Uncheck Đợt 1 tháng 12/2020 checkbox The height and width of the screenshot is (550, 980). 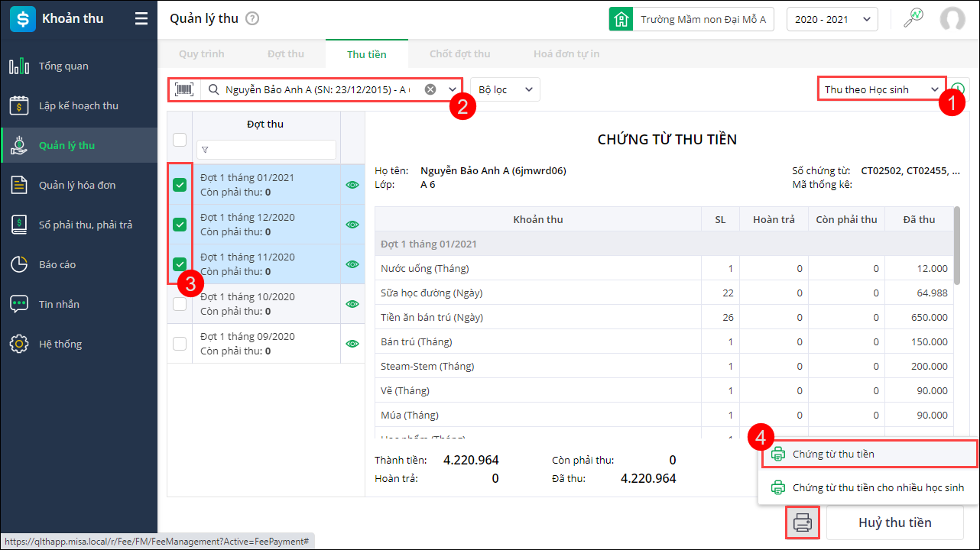click(x=180, y=224)
